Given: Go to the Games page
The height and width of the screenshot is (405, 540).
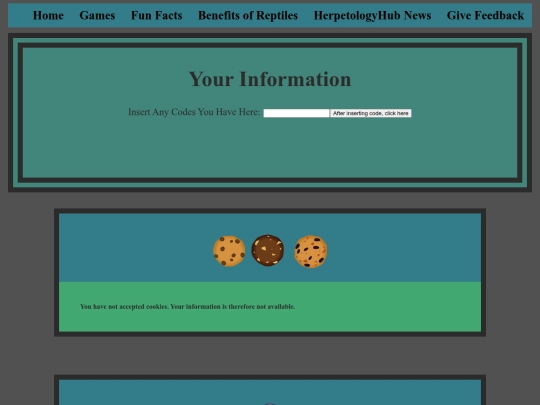Looking at the screenshot, I should click(97, 15).
